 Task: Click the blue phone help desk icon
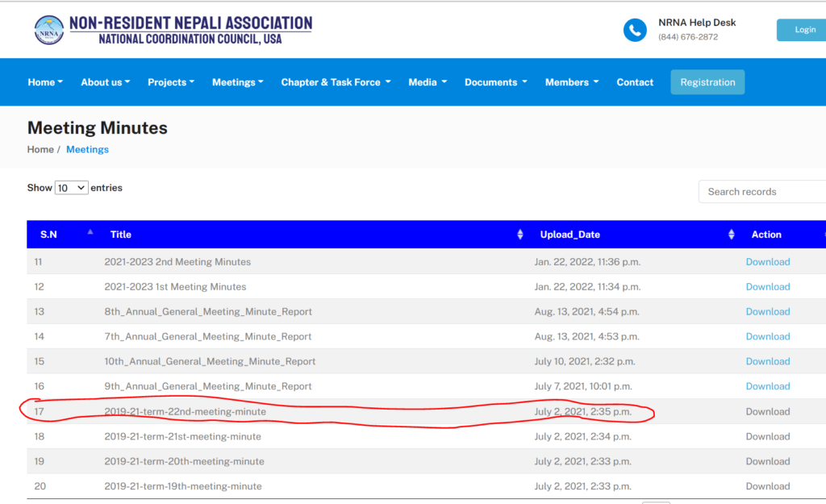(x=635, y=30)
